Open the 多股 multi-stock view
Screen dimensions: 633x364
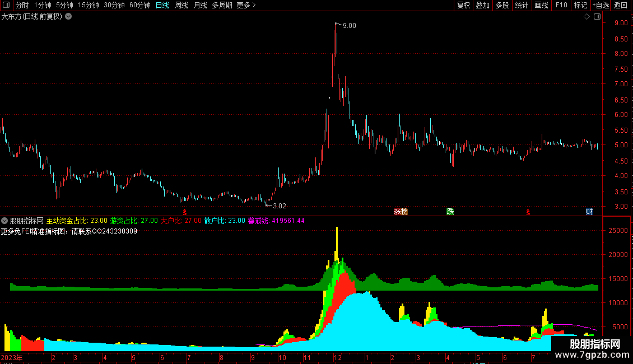[x=502, y=5]
